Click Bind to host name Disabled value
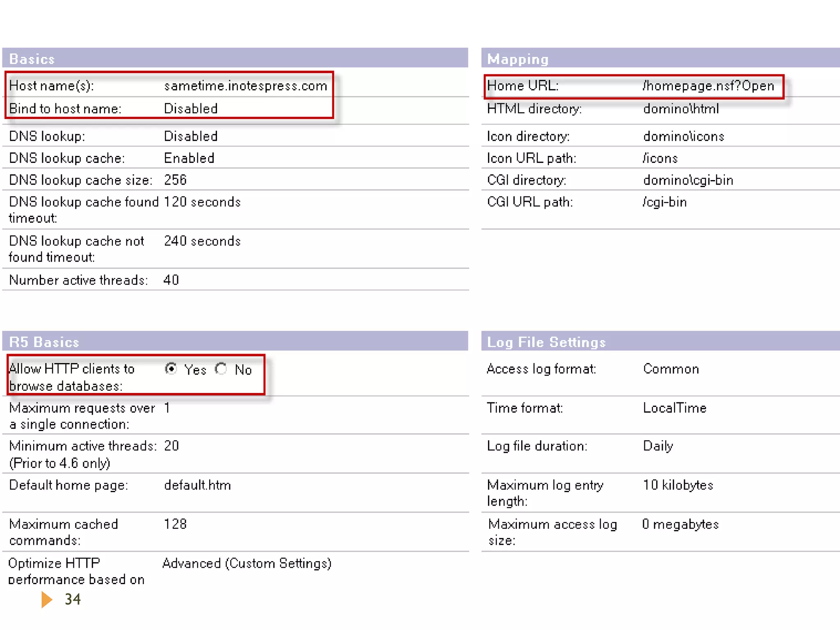 191,109
